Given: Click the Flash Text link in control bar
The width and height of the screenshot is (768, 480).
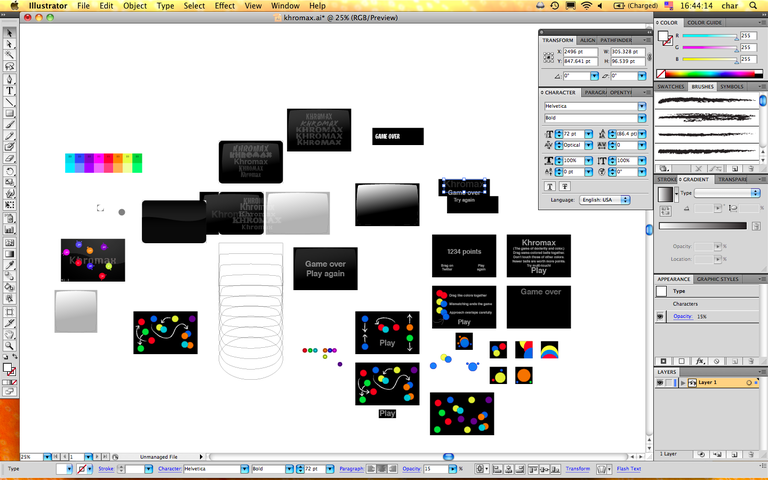Looking at the screenshot, I should [629, 469].
